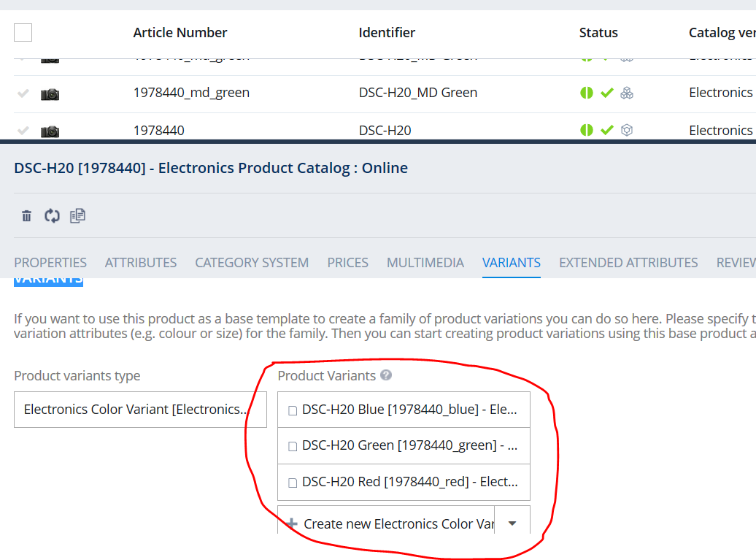
Task: Click identifier DSC-H20_MD Green
Action: click(418, 93)
